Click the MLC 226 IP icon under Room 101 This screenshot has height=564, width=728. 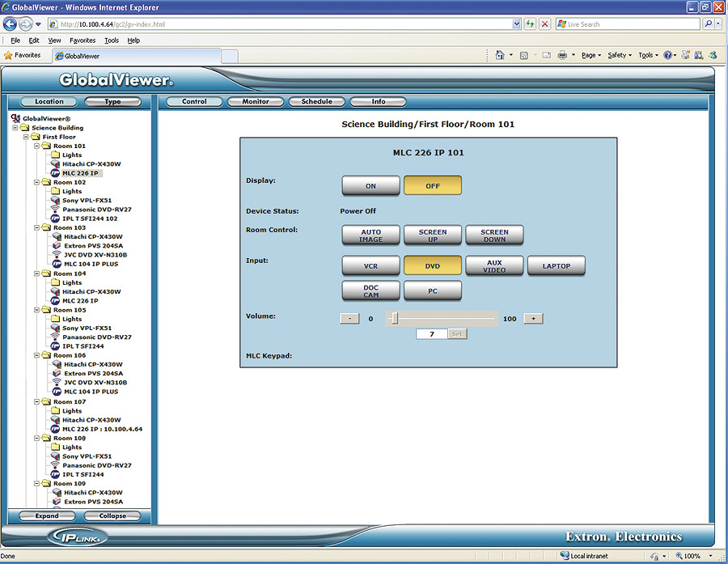coord(55,173)
